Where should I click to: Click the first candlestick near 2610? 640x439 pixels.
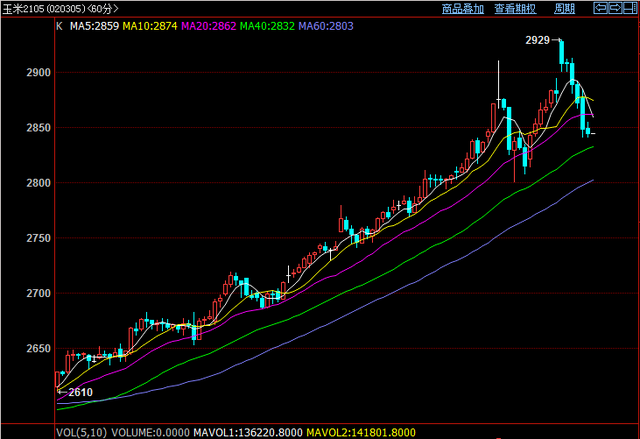coord(58,379)
